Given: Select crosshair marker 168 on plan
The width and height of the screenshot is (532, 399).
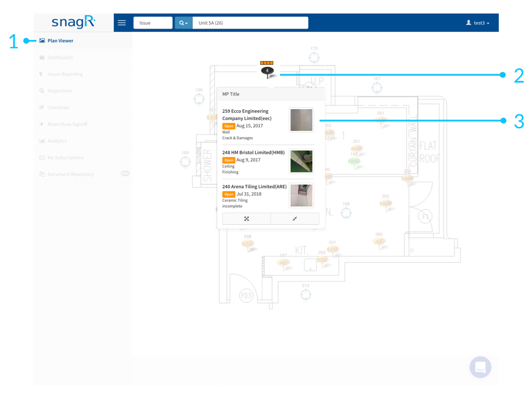Looking at the screenshot, I should 346,213.
